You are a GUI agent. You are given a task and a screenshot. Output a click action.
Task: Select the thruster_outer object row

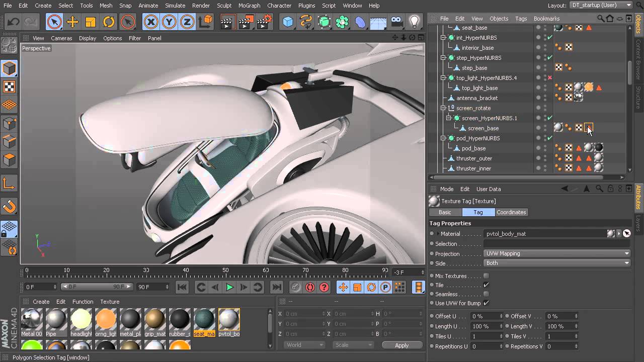point(474,158)
